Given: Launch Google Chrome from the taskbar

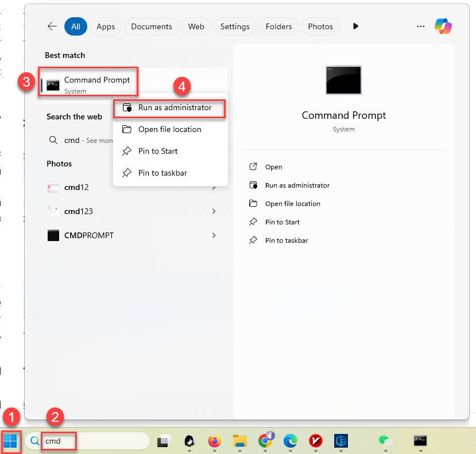Looking at the screenshot, I should click(265, 441).
